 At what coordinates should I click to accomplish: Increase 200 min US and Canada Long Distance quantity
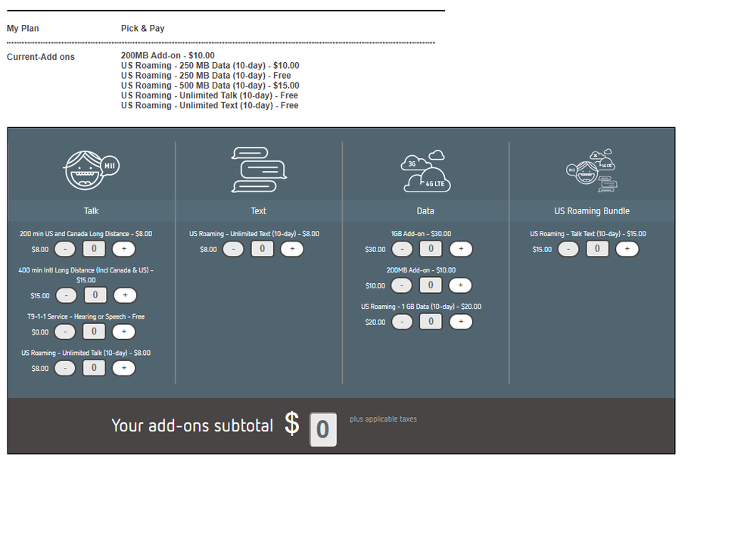tap(123, 249)
